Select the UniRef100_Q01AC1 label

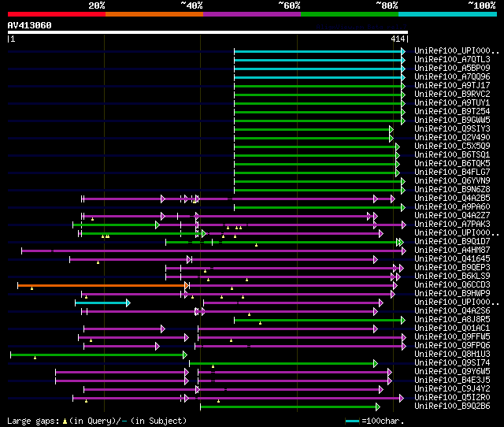coord(452,329)
